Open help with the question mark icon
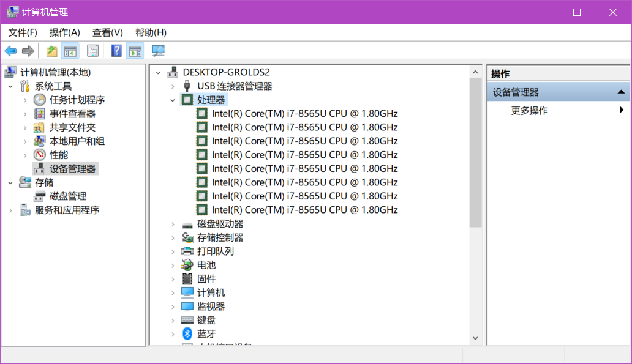This screenshot has width=632, height=364. point(116,51)
